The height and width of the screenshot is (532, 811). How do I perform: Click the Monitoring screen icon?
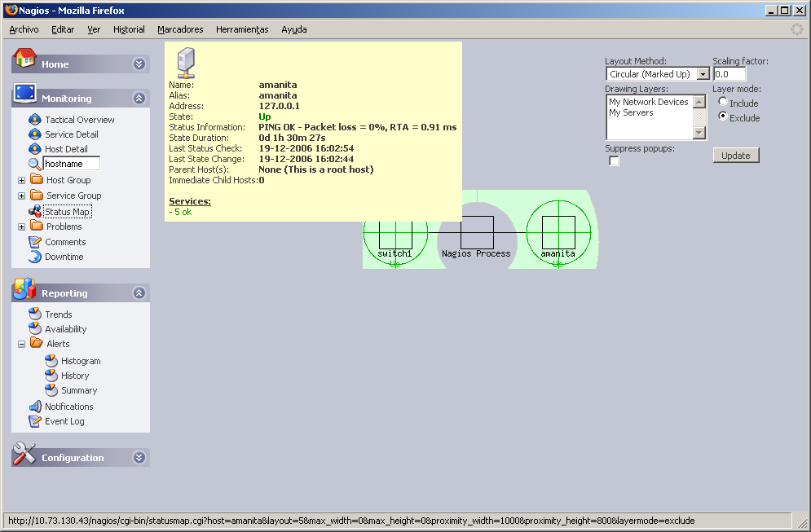[x=24, y=94]
